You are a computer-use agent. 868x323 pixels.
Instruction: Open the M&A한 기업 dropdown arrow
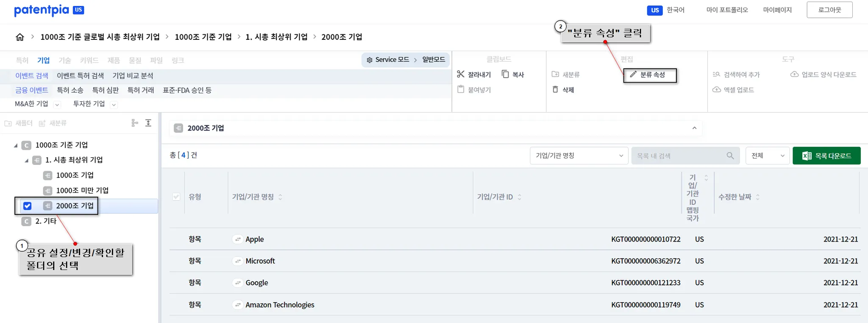57,104
